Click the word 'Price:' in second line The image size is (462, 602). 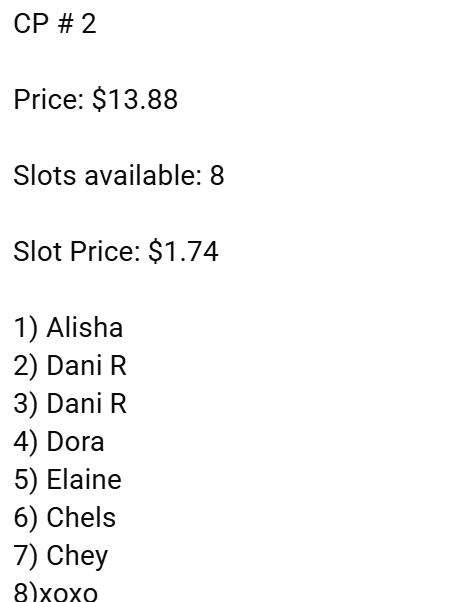click(48, 99)
